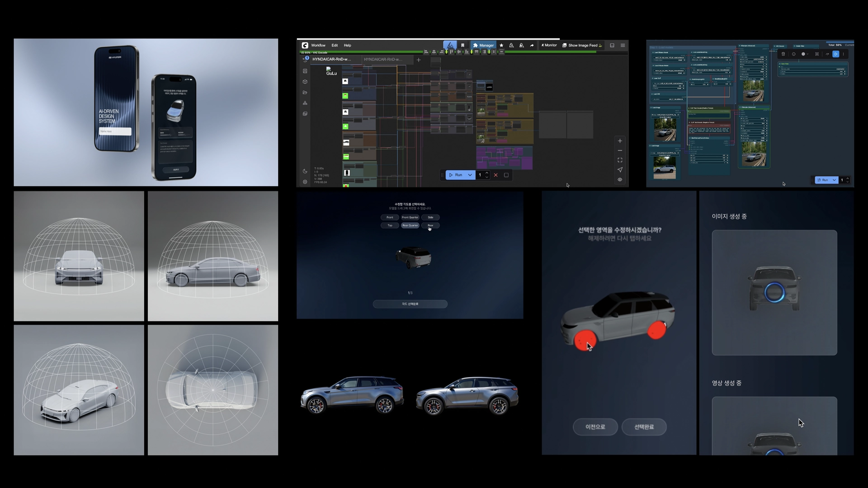868x488 pixels.
Task: Open the node tree sidebar icon
Action: click(x=305, y=103)
